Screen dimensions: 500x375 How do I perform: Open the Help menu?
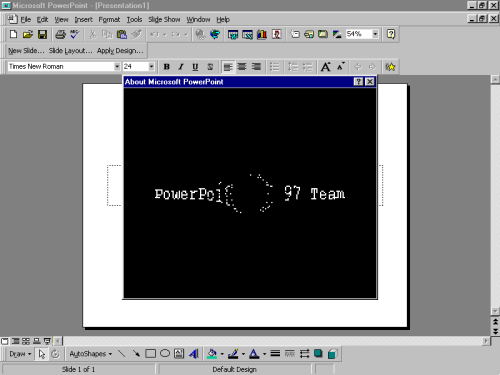223,20
